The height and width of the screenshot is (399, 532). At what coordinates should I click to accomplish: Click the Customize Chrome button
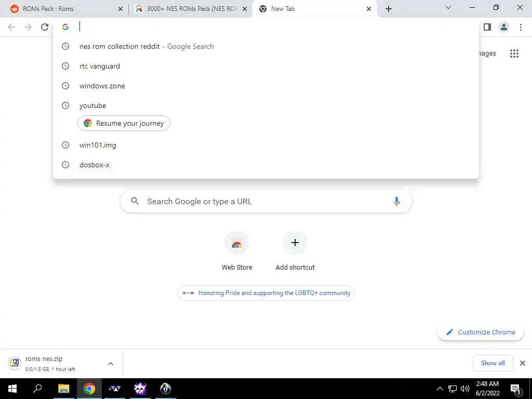(x=481, y=332)
